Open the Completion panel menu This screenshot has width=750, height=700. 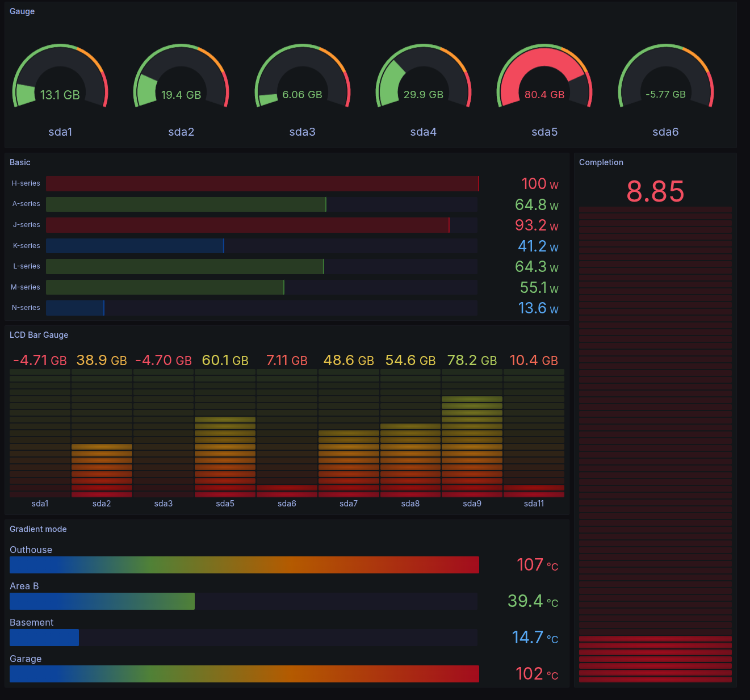(x=601, y=162)
